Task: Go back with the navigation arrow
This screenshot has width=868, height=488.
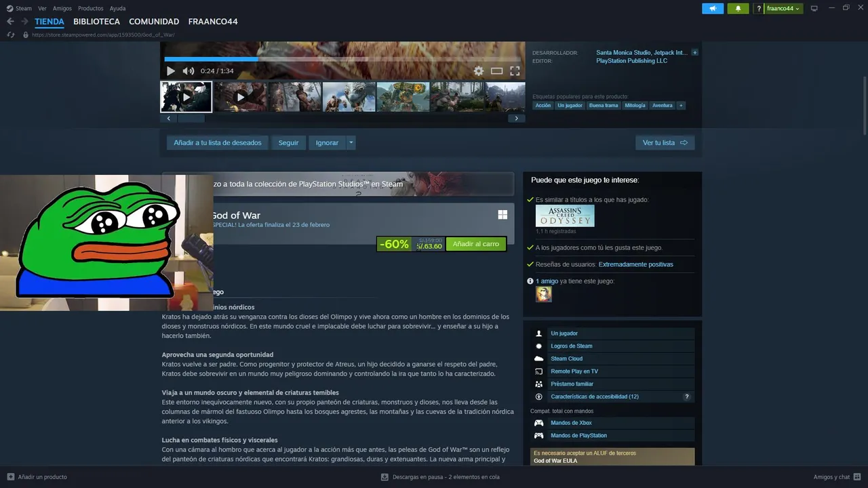Action: tap(10, 22)
